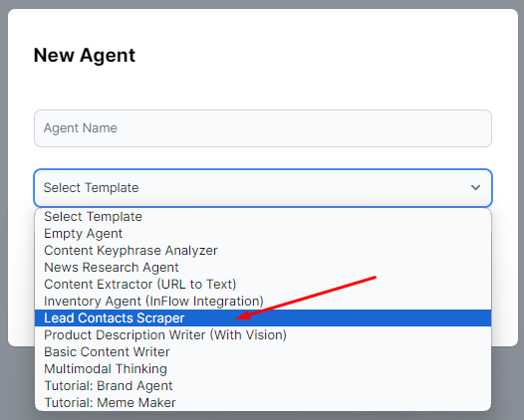Click blank white space beside New Agent title

(318, 56)
